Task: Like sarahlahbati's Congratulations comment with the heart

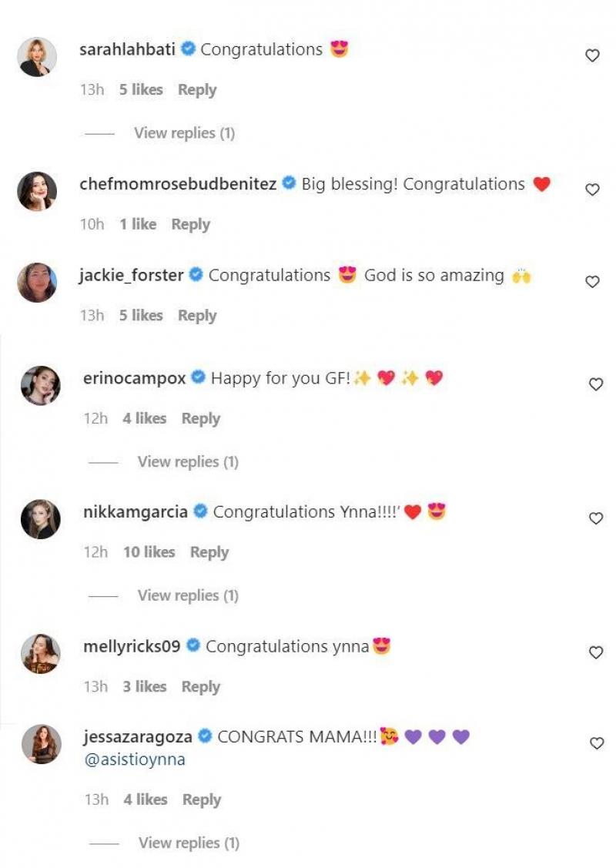Action: click(592, 55)
